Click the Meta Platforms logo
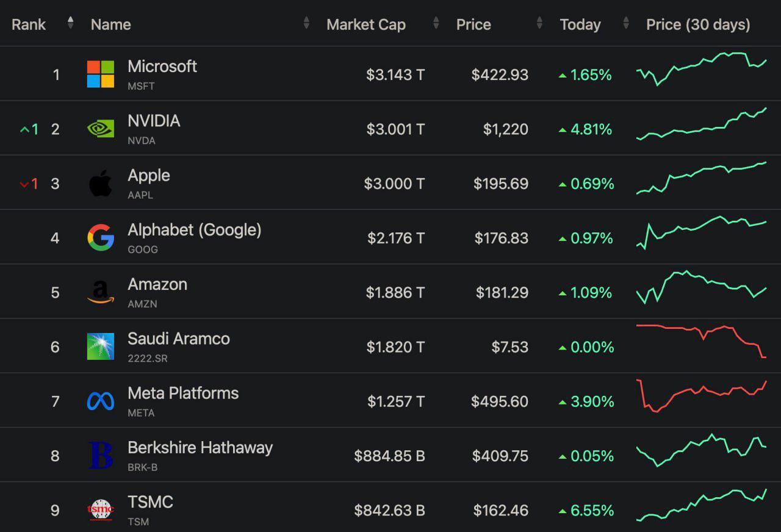Image resolution: width=781 pixels, height=532 pixels. pos(101,401)
